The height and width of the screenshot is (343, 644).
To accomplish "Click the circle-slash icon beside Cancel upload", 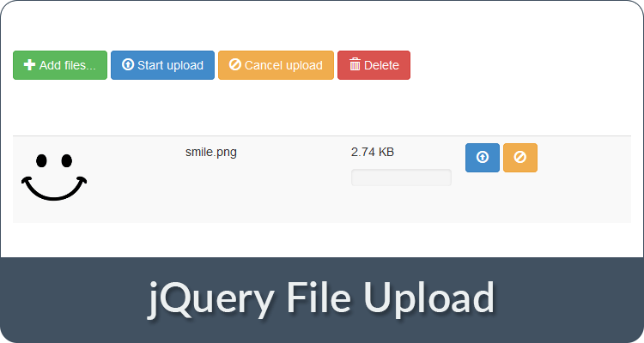I will pyautogui.click(x=235, y=64).
